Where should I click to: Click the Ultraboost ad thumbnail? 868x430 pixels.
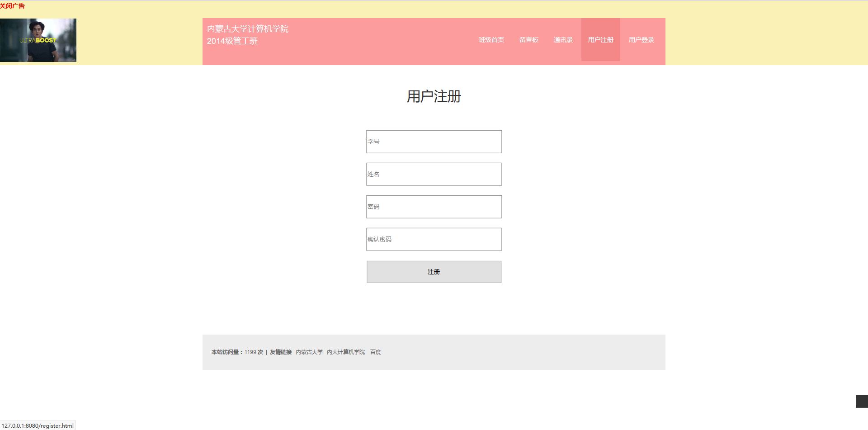click(38, 40)
